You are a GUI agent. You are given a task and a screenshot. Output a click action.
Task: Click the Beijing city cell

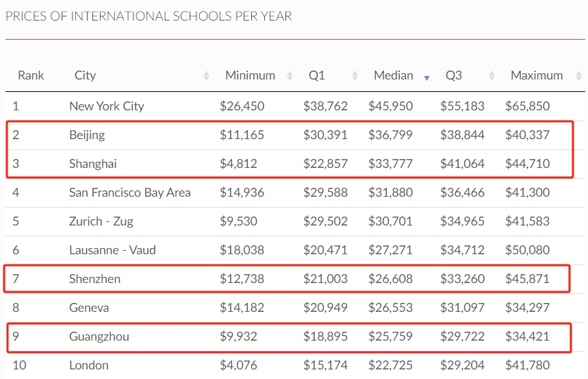(87, 135)
